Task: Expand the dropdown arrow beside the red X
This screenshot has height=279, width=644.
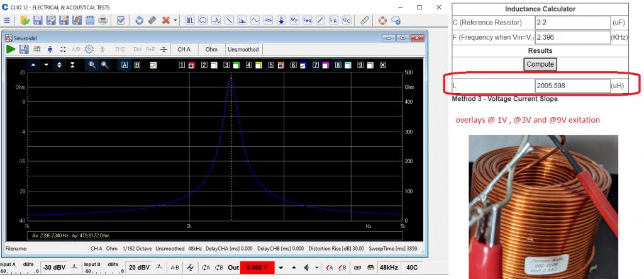Action: 175,20
